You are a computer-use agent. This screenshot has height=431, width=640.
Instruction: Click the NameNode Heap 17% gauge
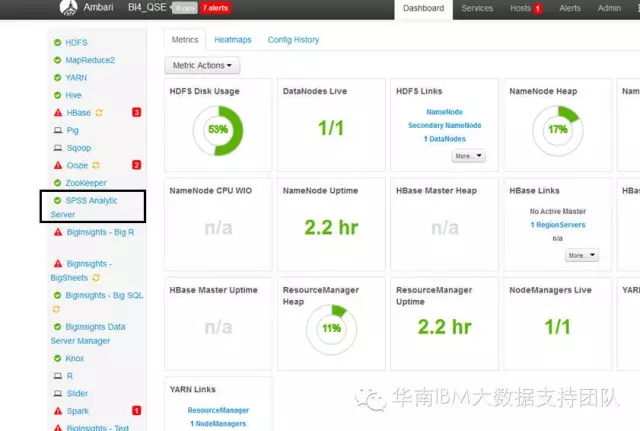558,131
